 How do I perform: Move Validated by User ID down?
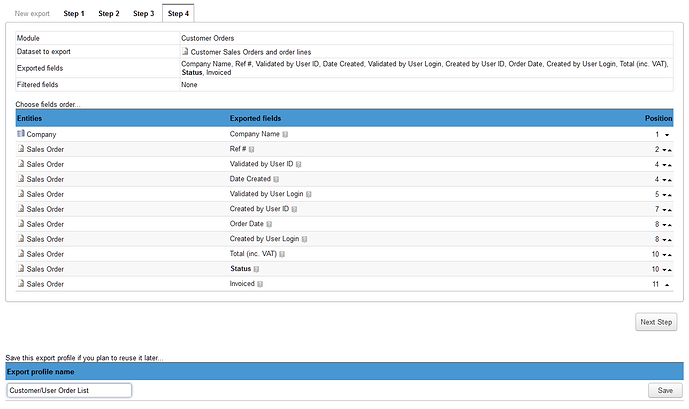tap(665, 165)
